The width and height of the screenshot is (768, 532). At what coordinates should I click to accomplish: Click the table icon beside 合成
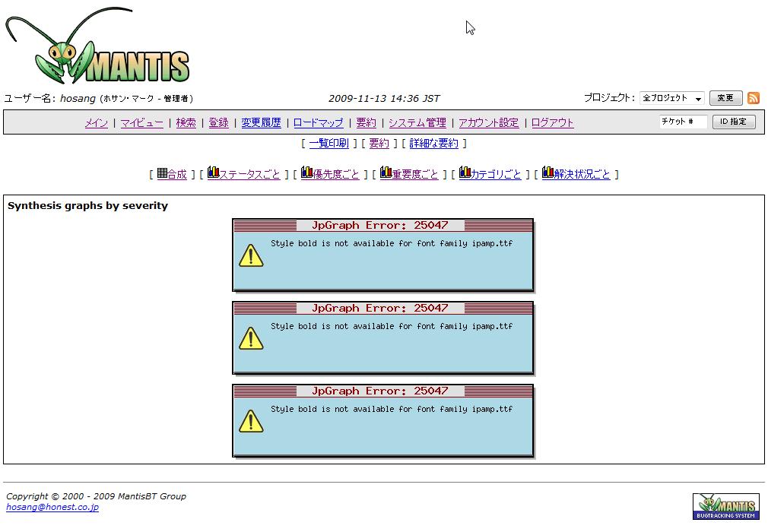coord(162,173)
